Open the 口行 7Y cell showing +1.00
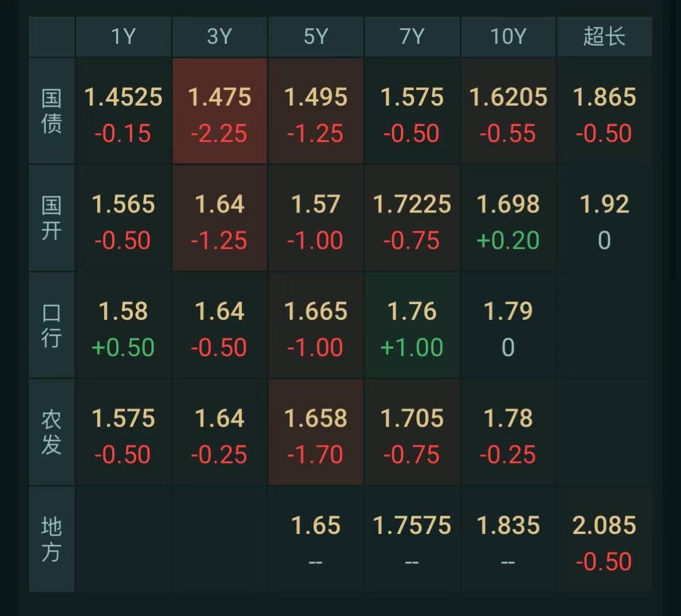681x616 pixels. [412, 325]
